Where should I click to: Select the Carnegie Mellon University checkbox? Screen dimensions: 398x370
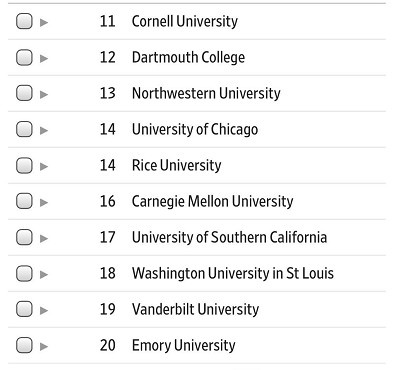coord(24,201)
